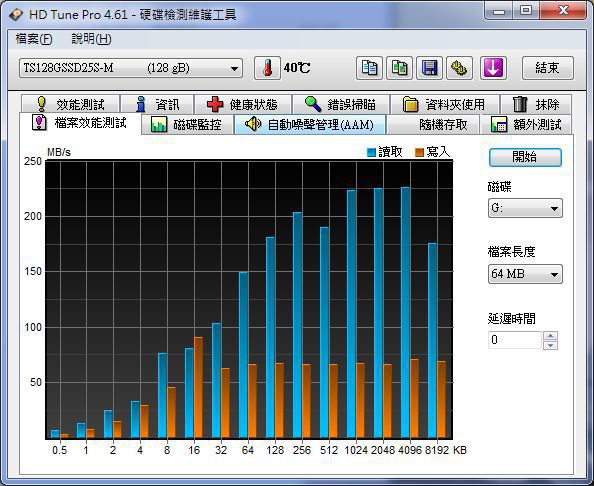Expand the 檔案長度 64 MB dropdown

coord(525,274)
